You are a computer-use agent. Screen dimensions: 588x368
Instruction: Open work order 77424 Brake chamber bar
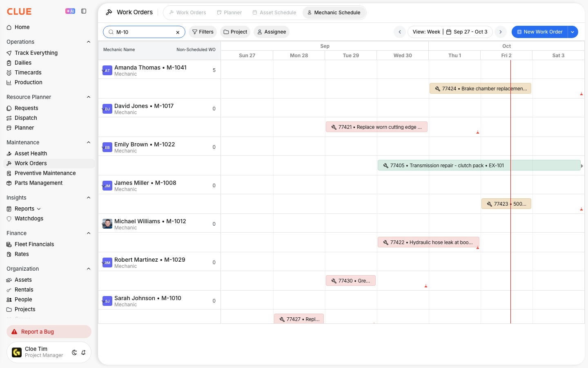[480, 89]
